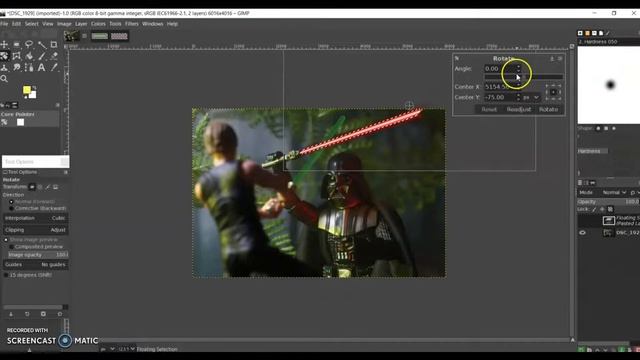640x360 pixels.
Task: Select the Paths tool
Action: (29, 67)
